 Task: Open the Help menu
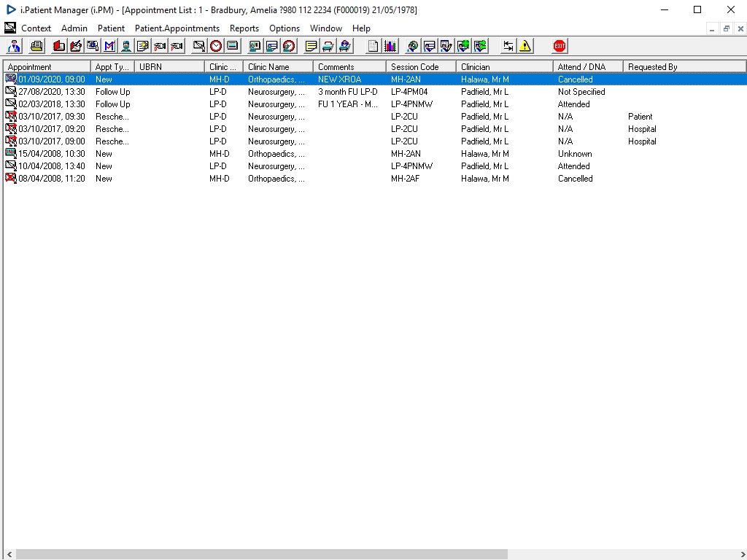(x=361, y=28)
